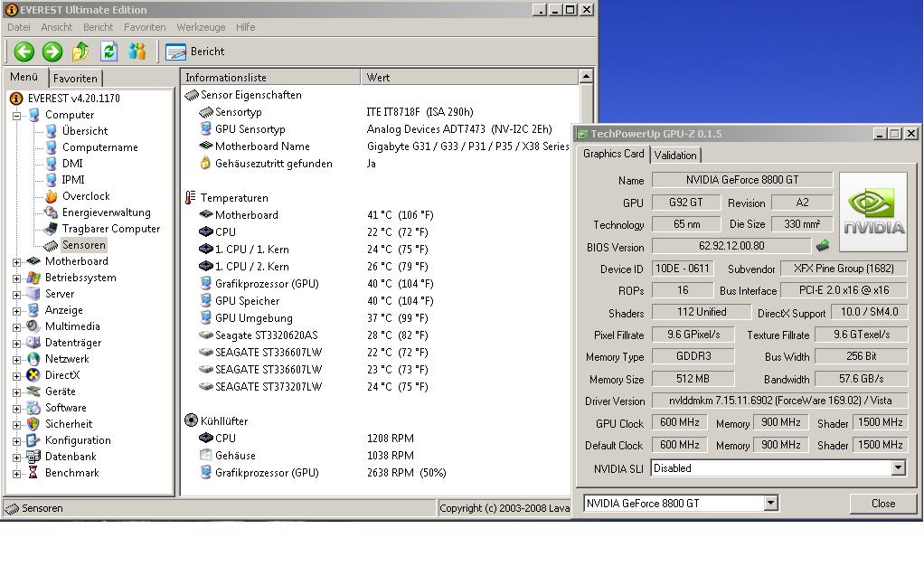Open the Werkzeuge menu
The height and width of the screenshot is (585, 924).
tap(201, 27)
